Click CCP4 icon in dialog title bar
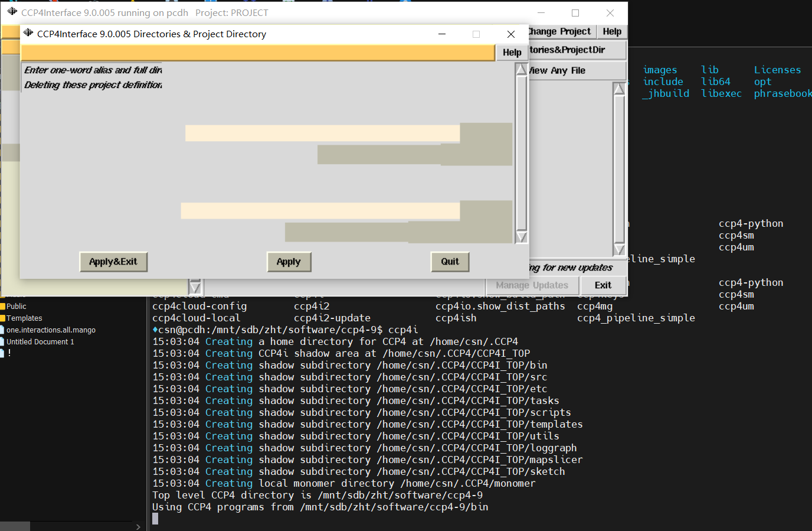Screen dimensions: 812x531 click(28, 33)
